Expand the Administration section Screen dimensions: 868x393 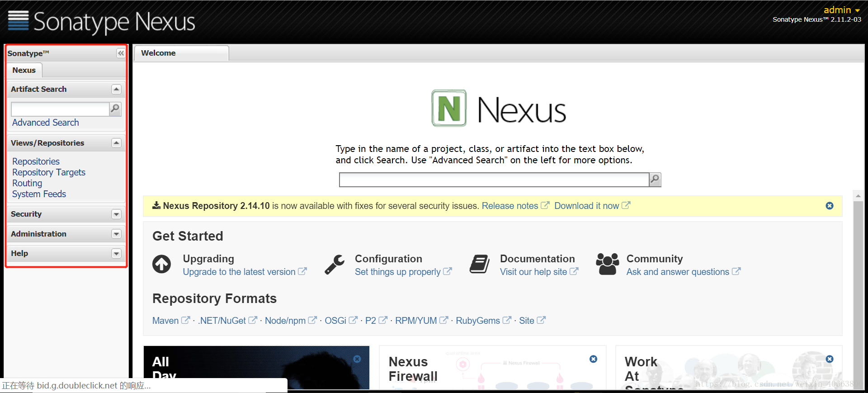click(x=116, y=234)
